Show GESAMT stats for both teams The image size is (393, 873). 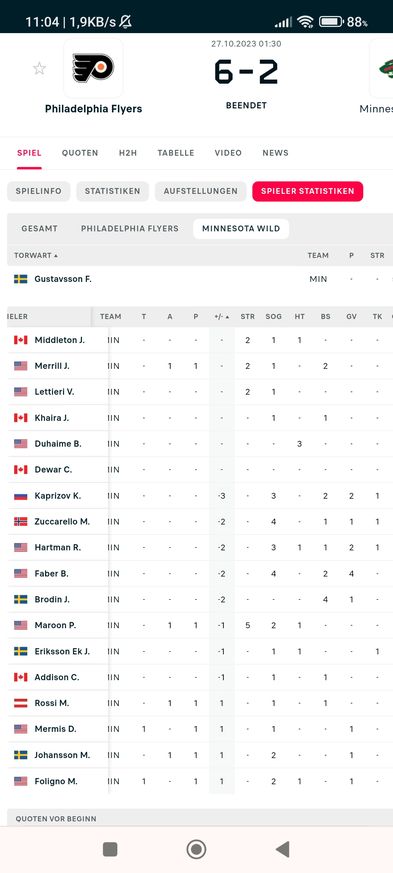click(x=40, y=228)
